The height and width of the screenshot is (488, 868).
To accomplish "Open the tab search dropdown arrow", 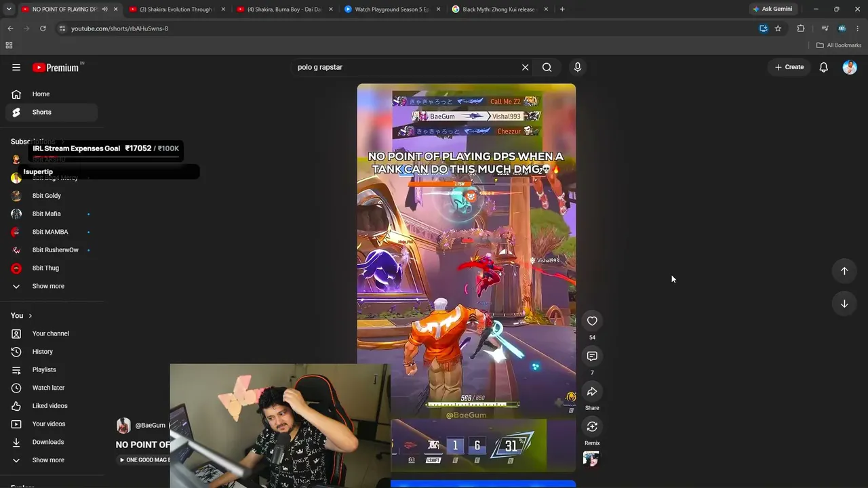I will click(9, 9).
